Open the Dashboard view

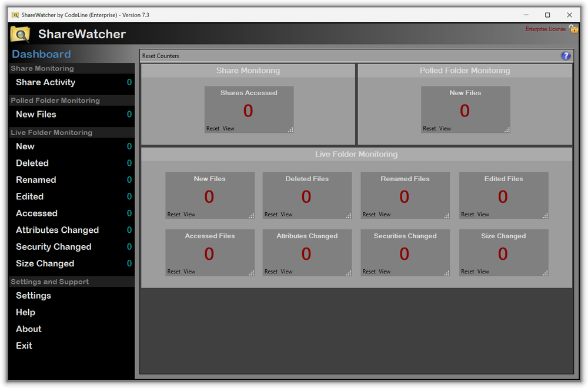click(x=41, y=54)
